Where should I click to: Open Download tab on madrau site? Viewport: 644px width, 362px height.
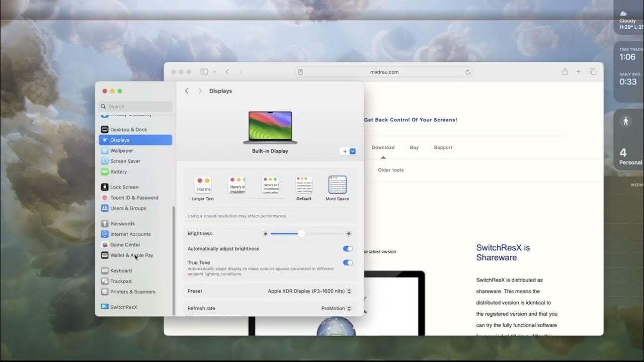pyautogui.click(x=383, y=147)
